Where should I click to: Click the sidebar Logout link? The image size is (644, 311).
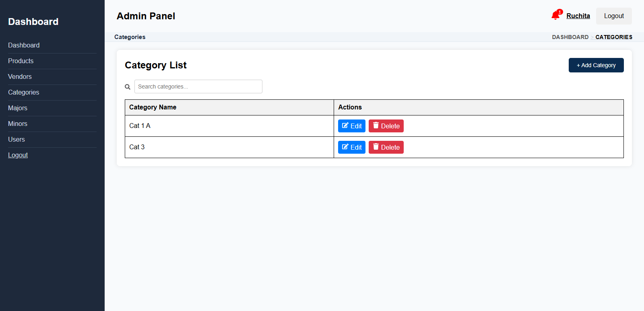[18, 155]
